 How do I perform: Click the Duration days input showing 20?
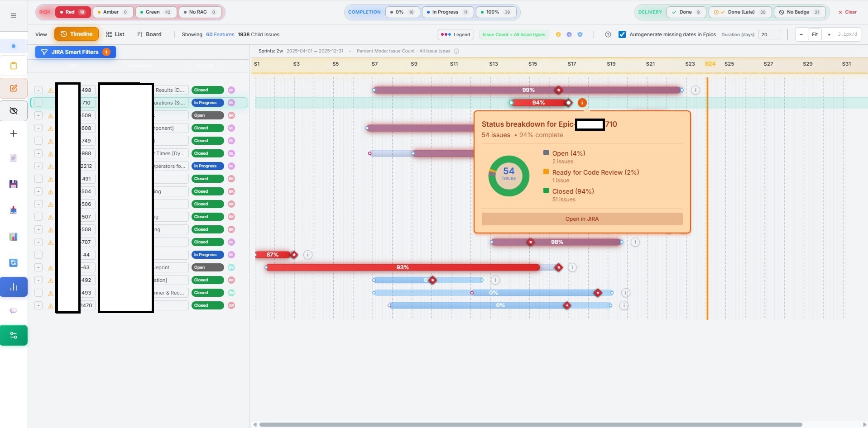[x=769, y=34]
